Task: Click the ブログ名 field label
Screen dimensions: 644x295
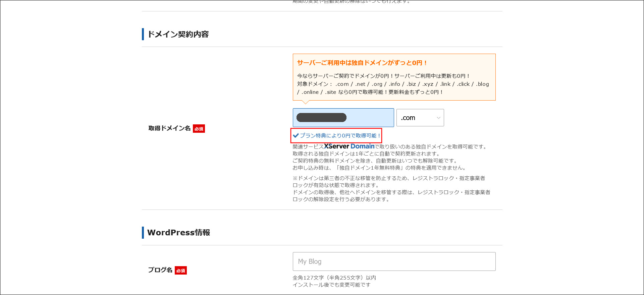Action: pos(160,270)
